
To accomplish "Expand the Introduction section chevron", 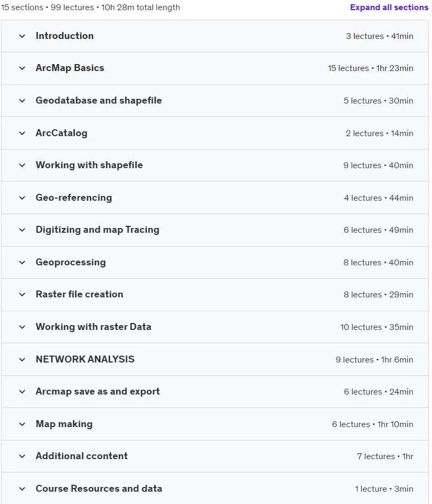I will coord(22,36).
